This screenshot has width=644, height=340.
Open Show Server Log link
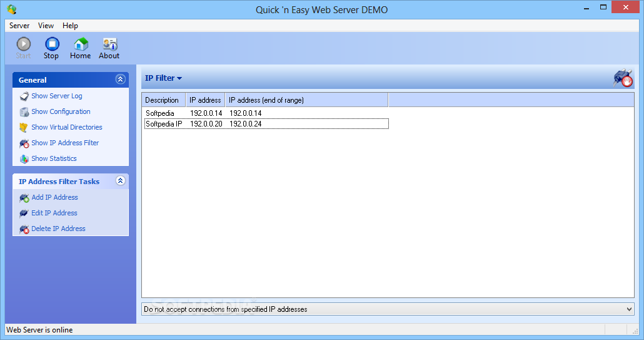pos(57,96)
